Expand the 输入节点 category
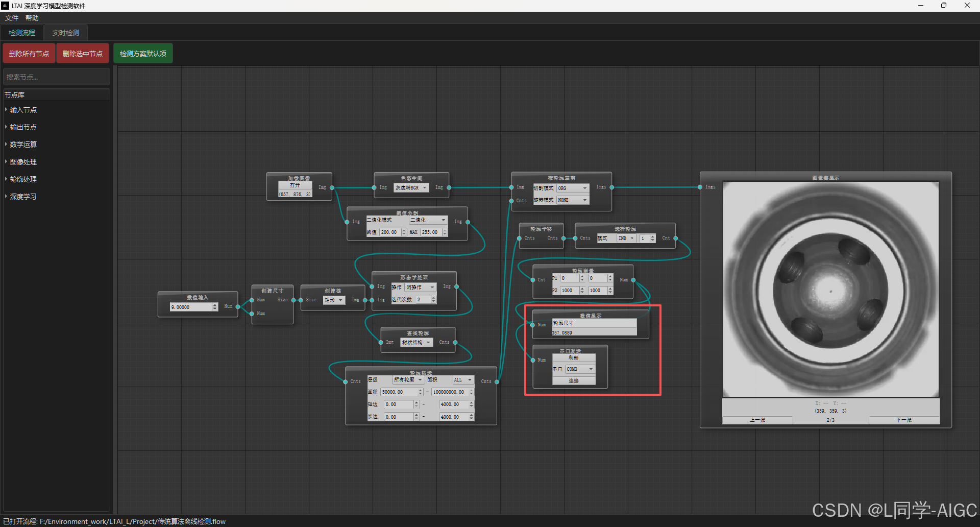The width and height of the screenshot is (980, 527). (x=23, y=110)
